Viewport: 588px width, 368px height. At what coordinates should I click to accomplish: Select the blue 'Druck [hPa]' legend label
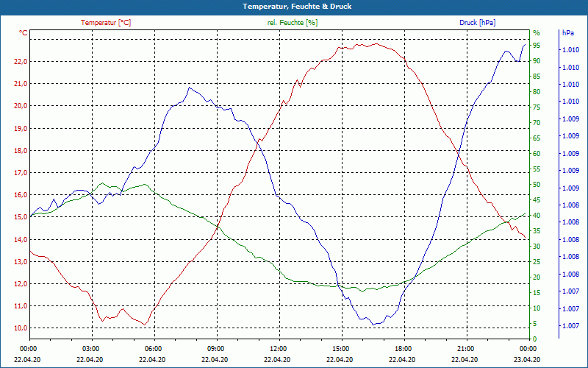[x=477, y=23]
